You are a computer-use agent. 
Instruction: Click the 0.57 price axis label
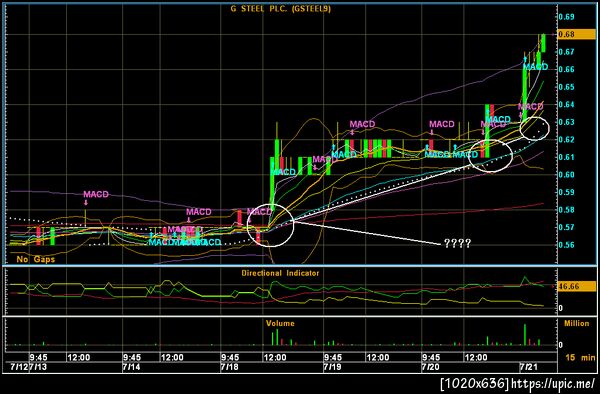[566, 227]
